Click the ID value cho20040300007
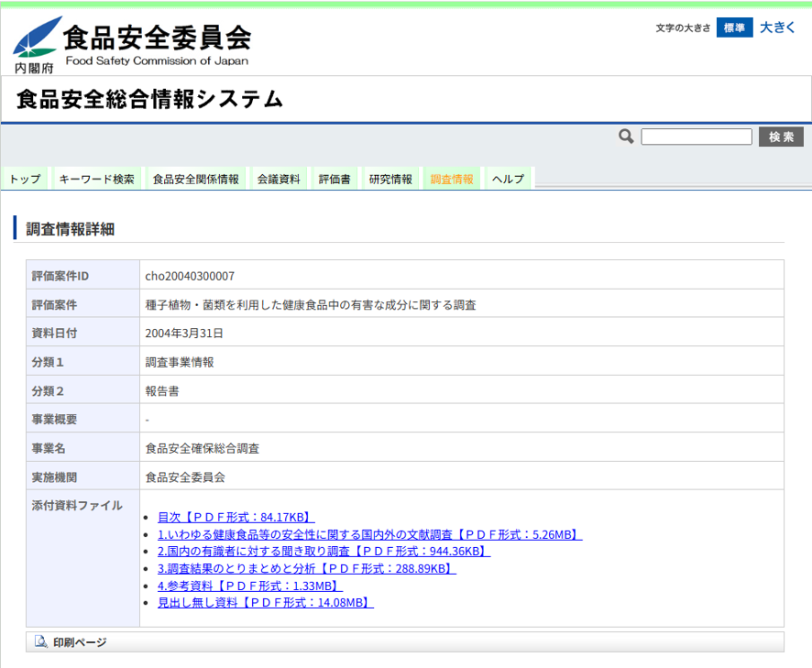This screenshot has width=812, height=668. pyautogui.click(x=190, y=276)
